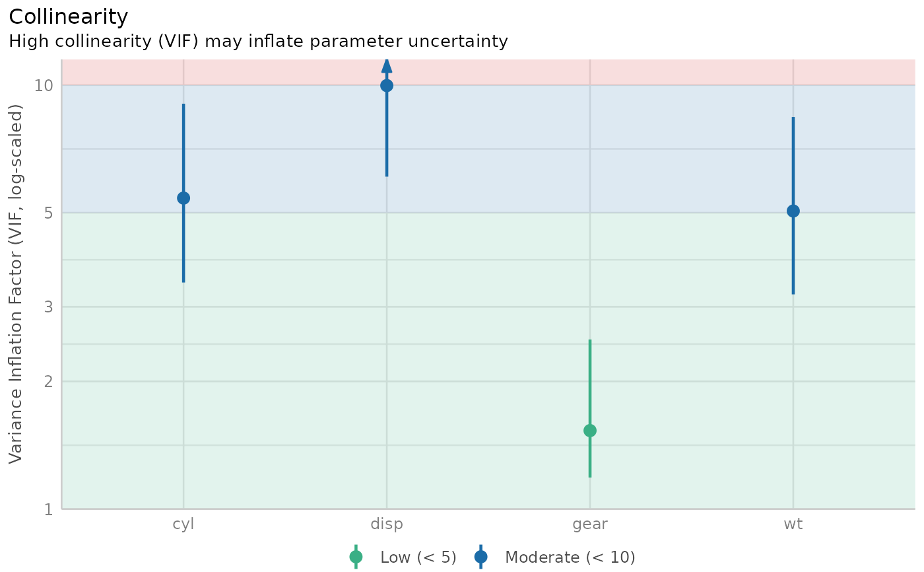Click the subtitle about parameter uncertainty
Image resolution: width=924 pixels, height=572 pixels.
click(x=258, y=42)
